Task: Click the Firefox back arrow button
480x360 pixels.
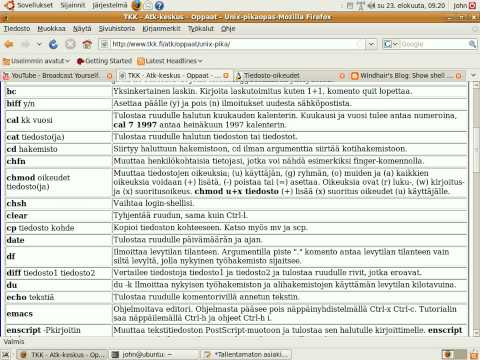Action: click(x=9, y=44)
